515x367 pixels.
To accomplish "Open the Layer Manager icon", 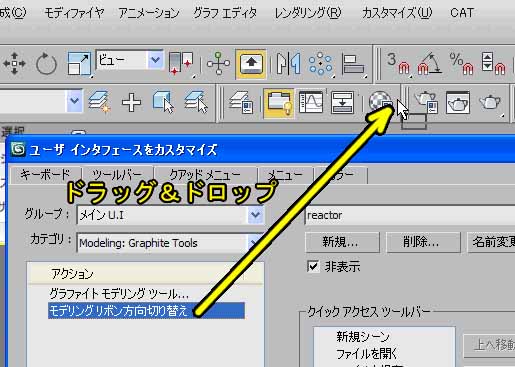I will [241, 103].
